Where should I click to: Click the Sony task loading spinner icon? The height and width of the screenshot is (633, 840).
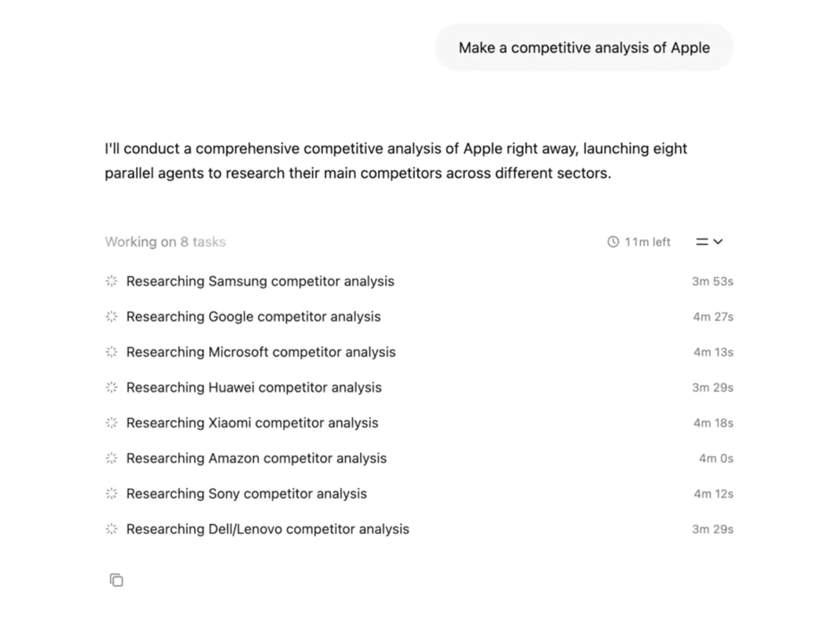(x=111, y=494)
